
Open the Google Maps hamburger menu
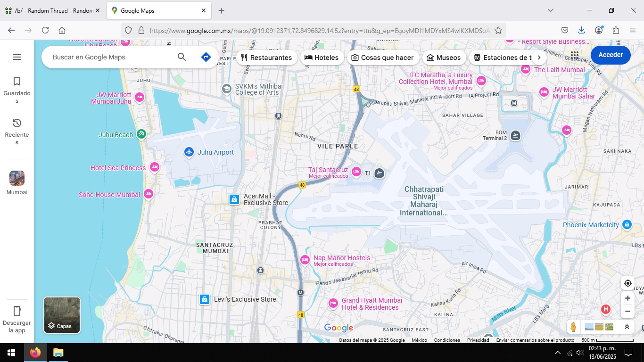pyautogui.click(x=17, y=57)
